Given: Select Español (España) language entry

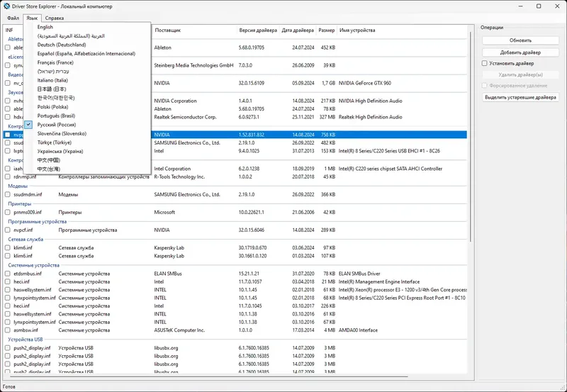Looking at the screenshot, I should pyautogui.click(x=86, y=54).
